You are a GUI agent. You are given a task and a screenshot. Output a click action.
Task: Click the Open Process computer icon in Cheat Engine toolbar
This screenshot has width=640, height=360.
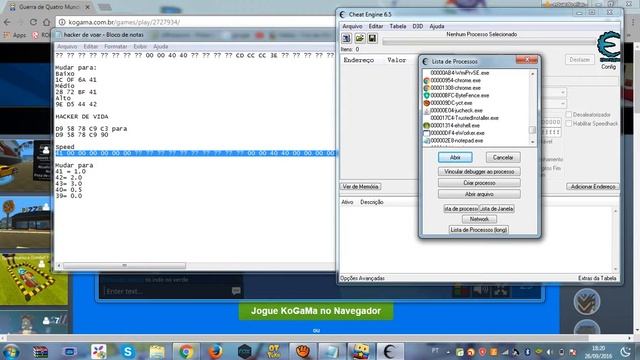click(347, 38)
